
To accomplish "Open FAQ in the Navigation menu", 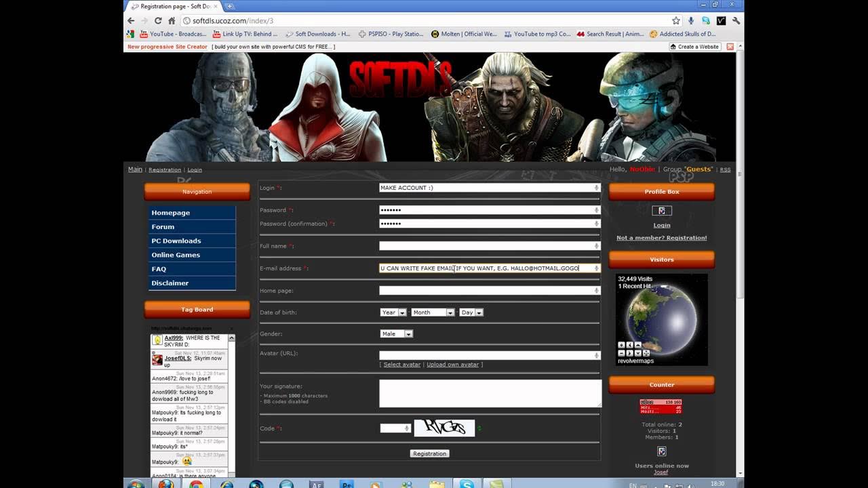I will pyautogui.click(x=192, y=269).
